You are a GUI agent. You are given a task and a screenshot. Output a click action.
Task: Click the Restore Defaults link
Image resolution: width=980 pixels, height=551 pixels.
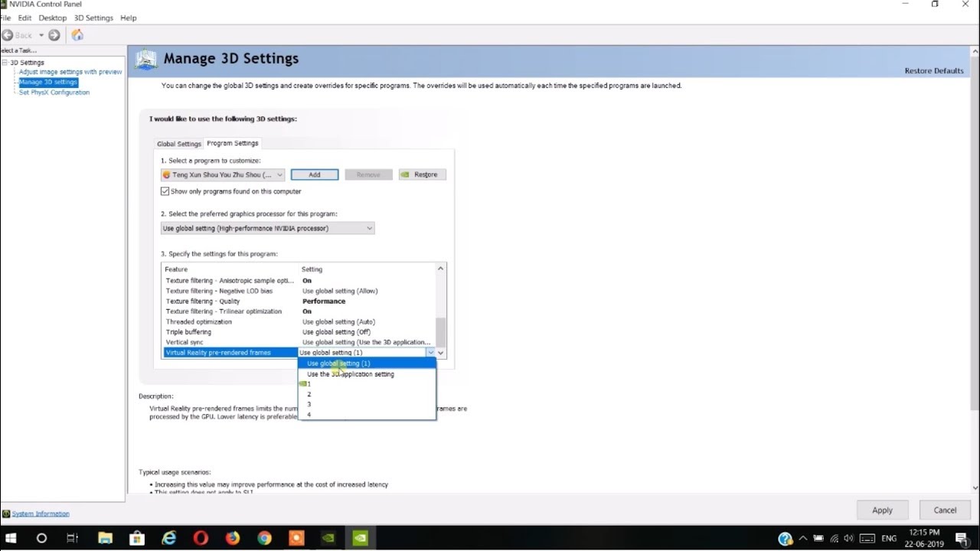point(934,70)
